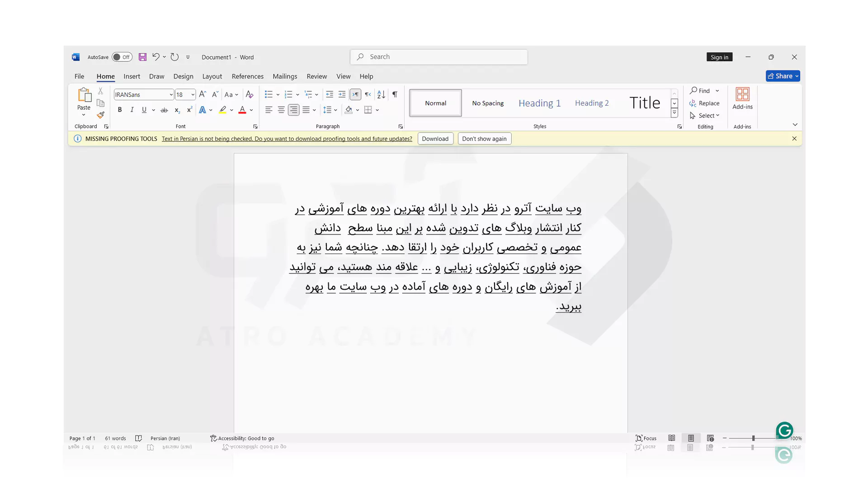Open the File menu
This screenshot has width=868, height=488.
tap(79, 76)
